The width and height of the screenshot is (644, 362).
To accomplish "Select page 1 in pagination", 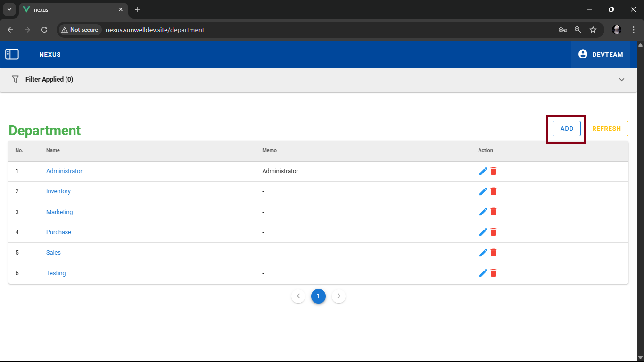I will [x=318, y=296].
